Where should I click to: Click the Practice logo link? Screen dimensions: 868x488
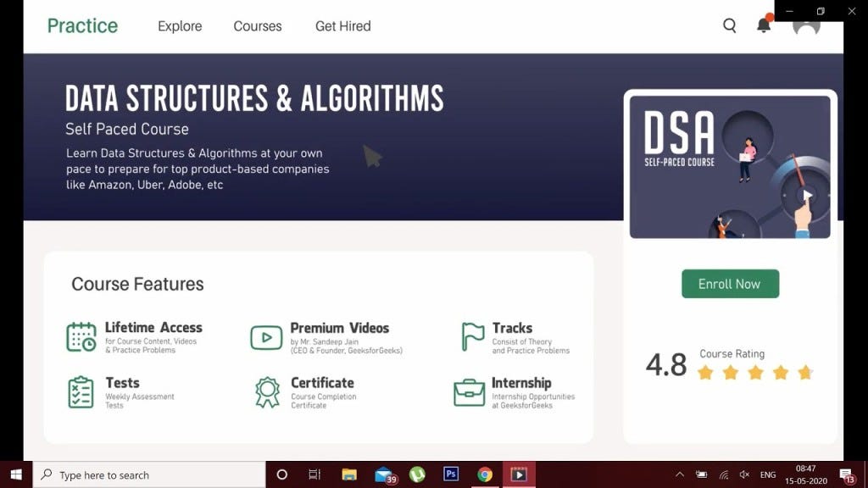[81, 25]
